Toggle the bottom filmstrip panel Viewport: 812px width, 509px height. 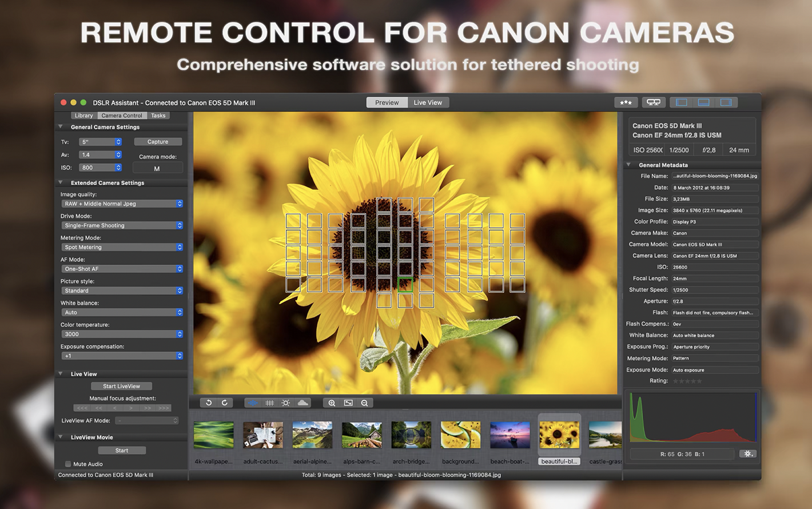[704, 102]
